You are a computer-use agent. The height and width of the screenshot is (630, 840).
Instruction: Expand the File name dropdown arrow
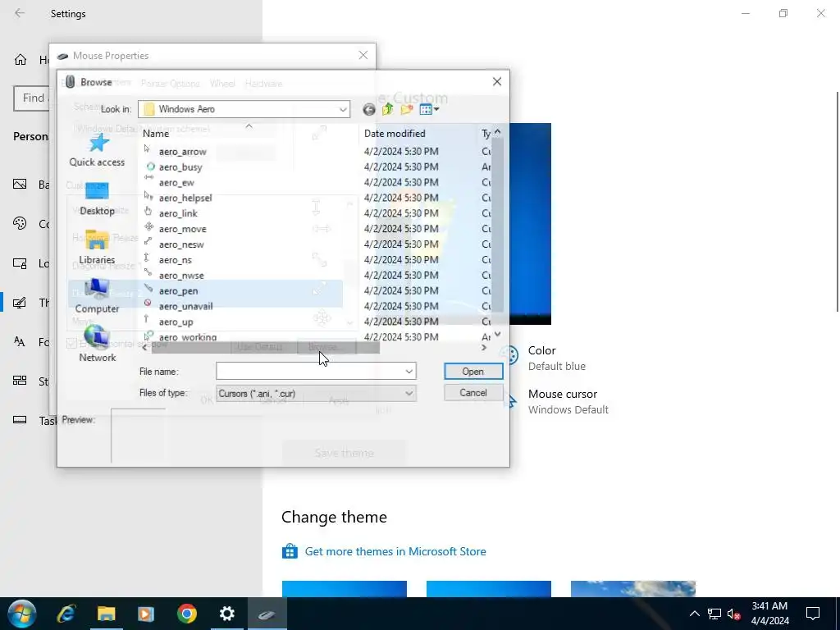(x=409, y=372)
